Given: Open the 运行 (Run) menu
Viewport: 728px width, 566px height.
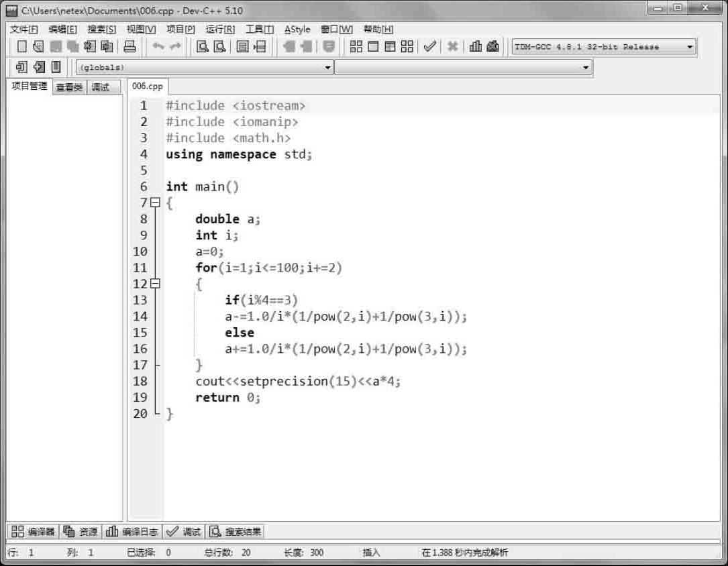Looking at the screenshot, I should (x=220, y=30).
